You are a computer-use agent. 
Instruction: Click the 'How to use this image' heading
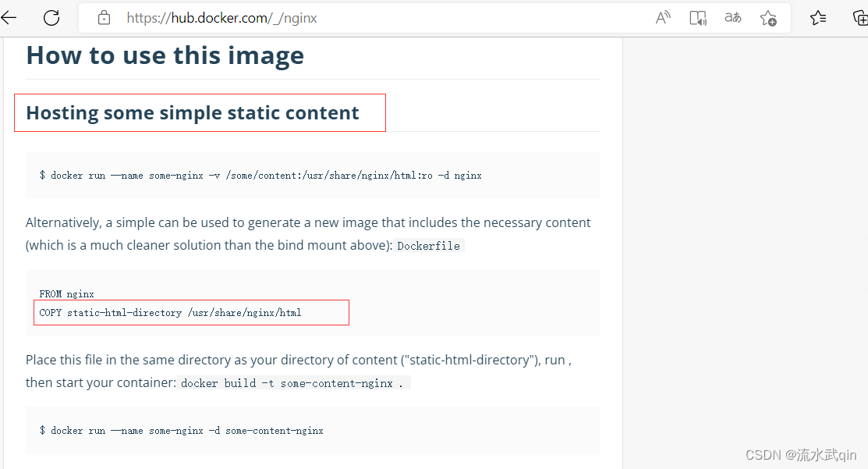(x=165, y=55)
